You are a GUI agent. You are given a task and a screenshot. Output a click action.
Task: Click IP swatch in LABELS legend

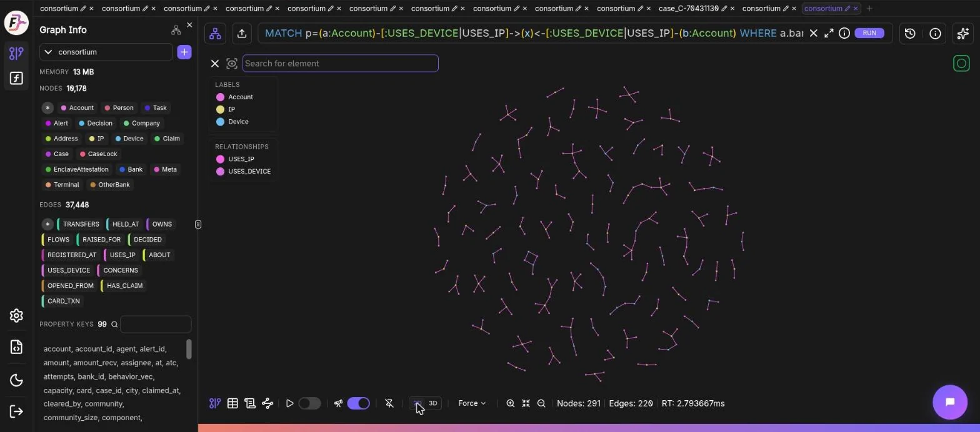tap(220, 109)
